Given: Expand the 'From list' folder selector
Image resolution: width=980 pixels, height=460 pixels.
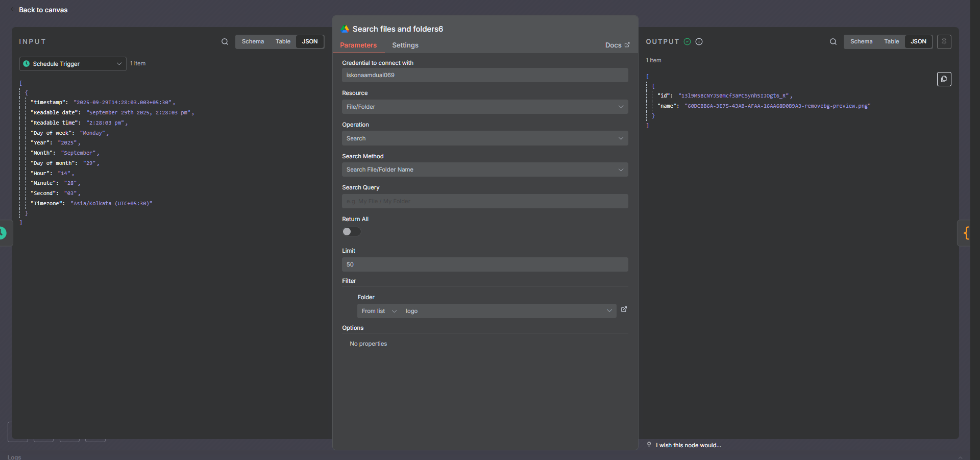Looking at the screenshot, I should [x=378, y=311].
